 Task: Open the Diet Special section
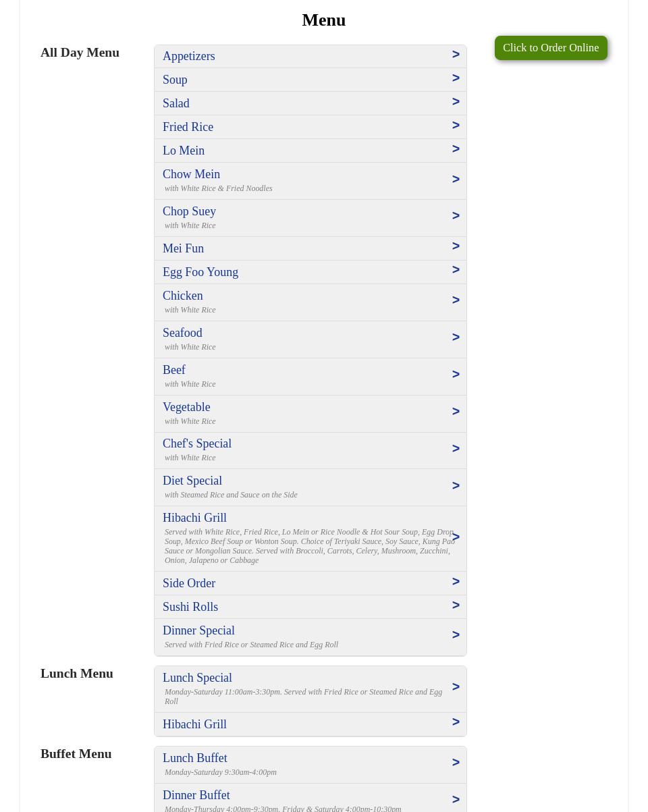click(192, 481)
